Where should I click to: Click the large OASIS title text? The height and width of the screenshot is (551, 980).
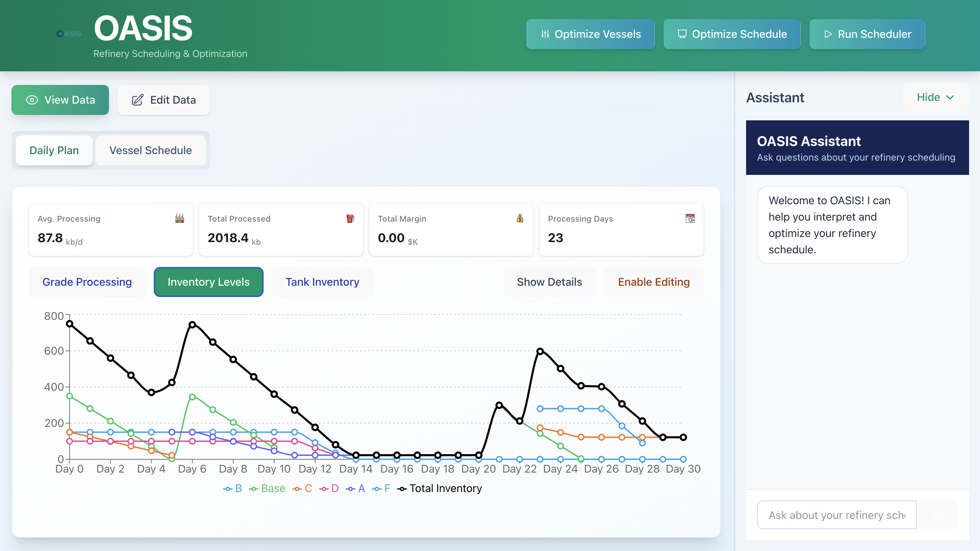[x=143, y=28]
